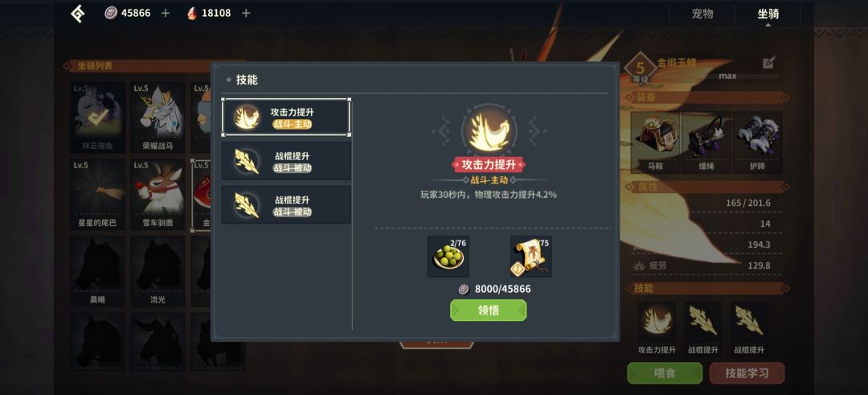The image size is (868, 395).
Task: Click the green 喂食 button
Action: [x=665, y=372]
